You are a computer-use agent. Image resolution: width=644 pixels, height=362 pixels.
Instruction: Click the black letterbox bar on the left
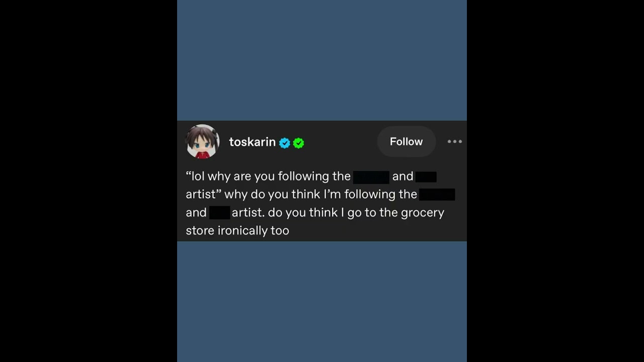88,181
